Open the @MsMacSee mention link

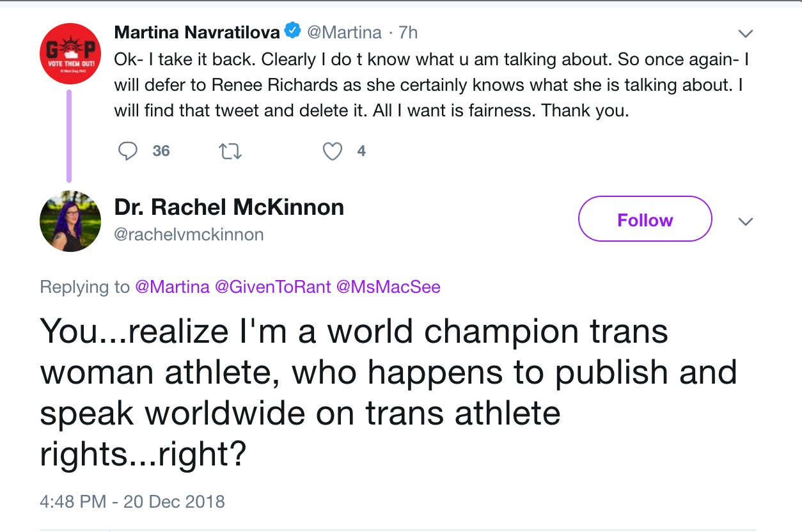388,287
